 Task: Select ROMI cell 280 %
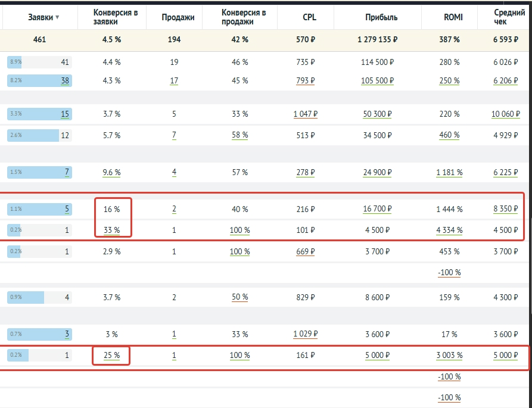pos(449,62)
